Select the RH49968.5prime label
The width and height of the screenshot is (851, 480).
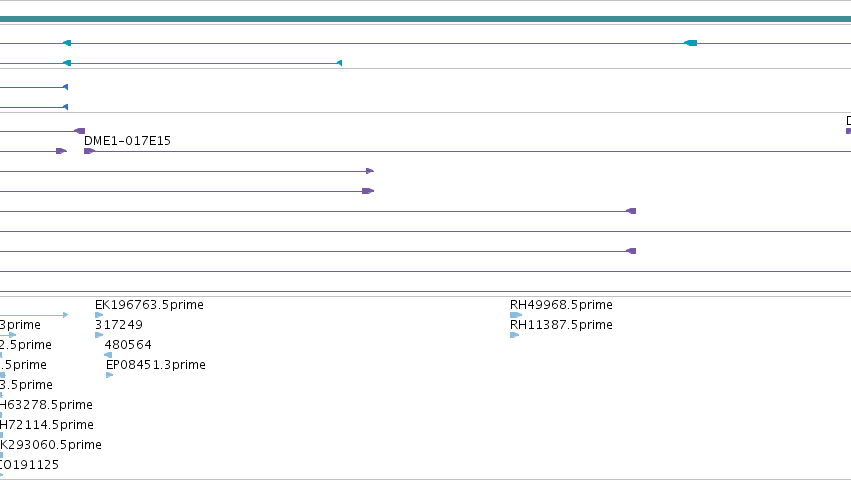point(561,305)
